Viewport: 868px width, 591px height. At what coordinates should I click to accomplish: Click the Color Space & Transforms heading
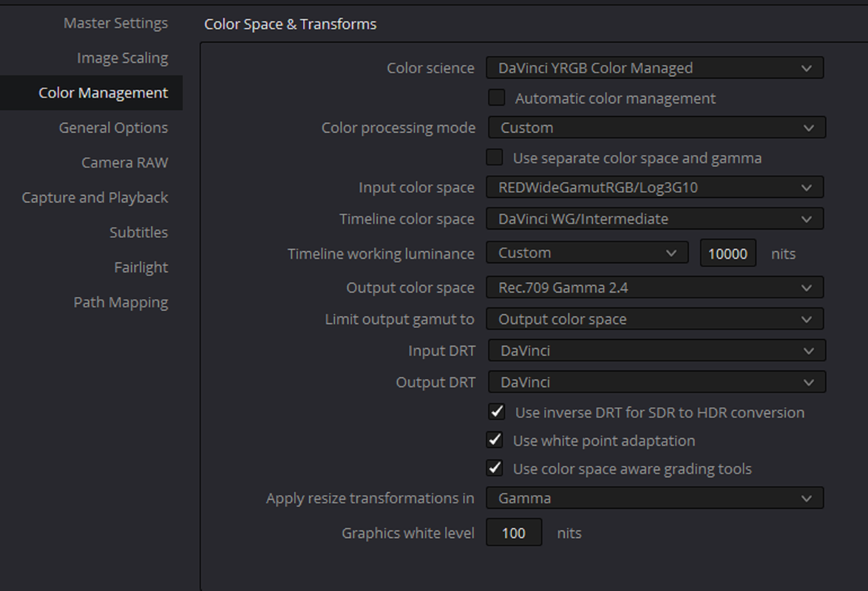pyautogui.click(x=290, y=24)
